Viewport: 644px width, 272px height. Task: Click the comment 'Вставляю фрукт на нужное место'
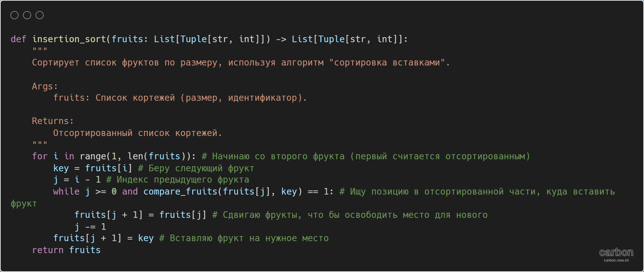[244, 238]
